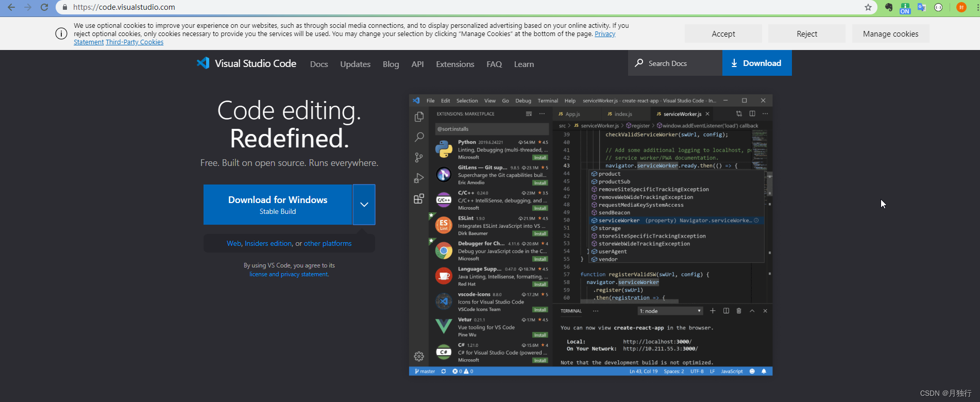Click the Debug menu in the VS Code menu bar
The image size is (980, 402).
tap(523, 100)
